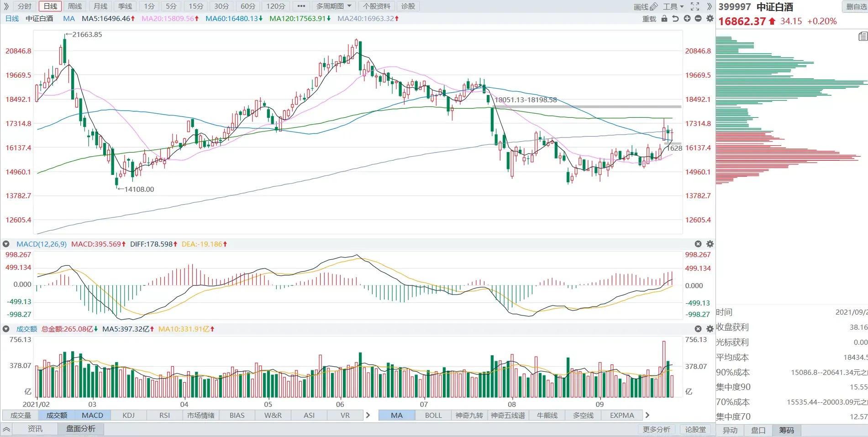Select BOLL main chart indicator
This screenshot has height=437, width=868.
coord(433,415)
